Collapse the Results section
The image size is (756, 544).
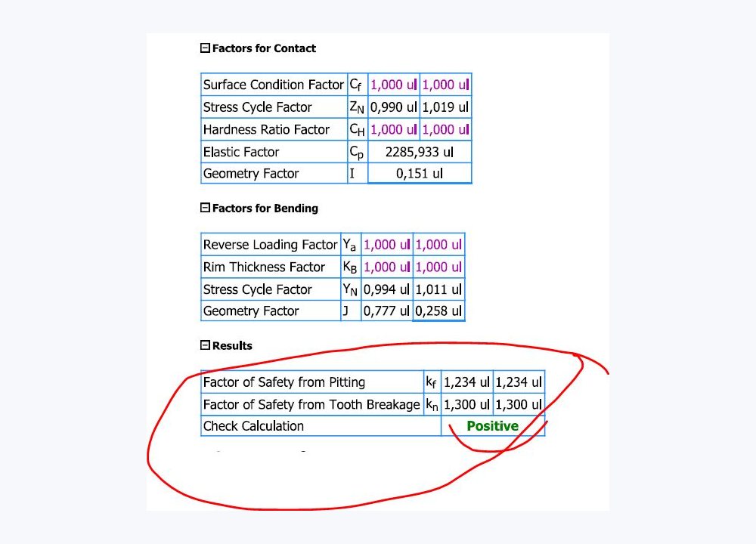click(x=205, y=345)
